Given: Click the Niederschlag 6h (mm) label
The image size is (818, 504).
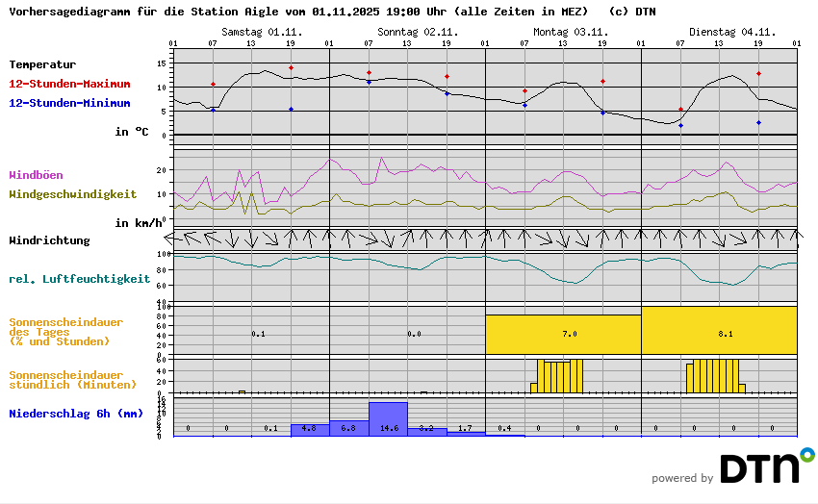Looking at the screenshot, I should pos(76,414).
